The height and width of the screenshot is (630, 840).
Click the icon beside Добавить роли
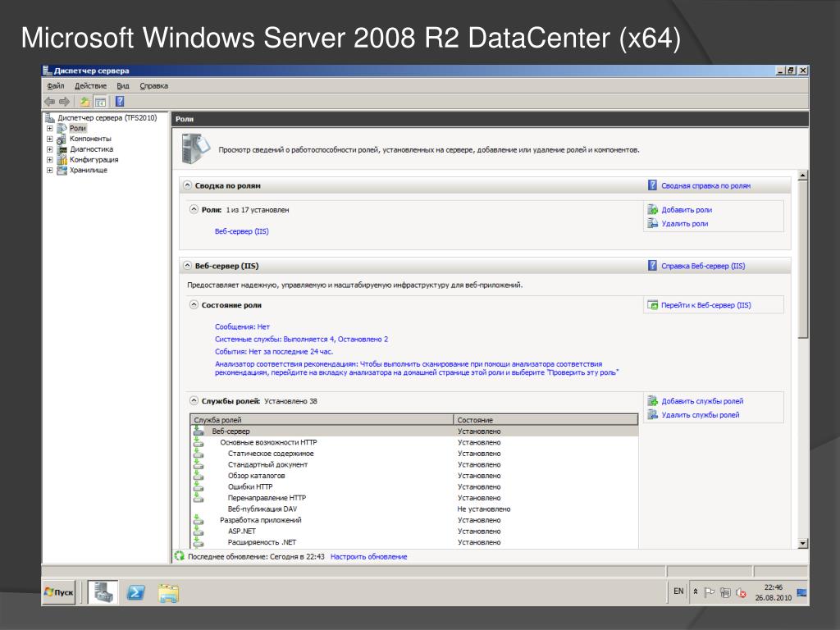click(652, 209)
